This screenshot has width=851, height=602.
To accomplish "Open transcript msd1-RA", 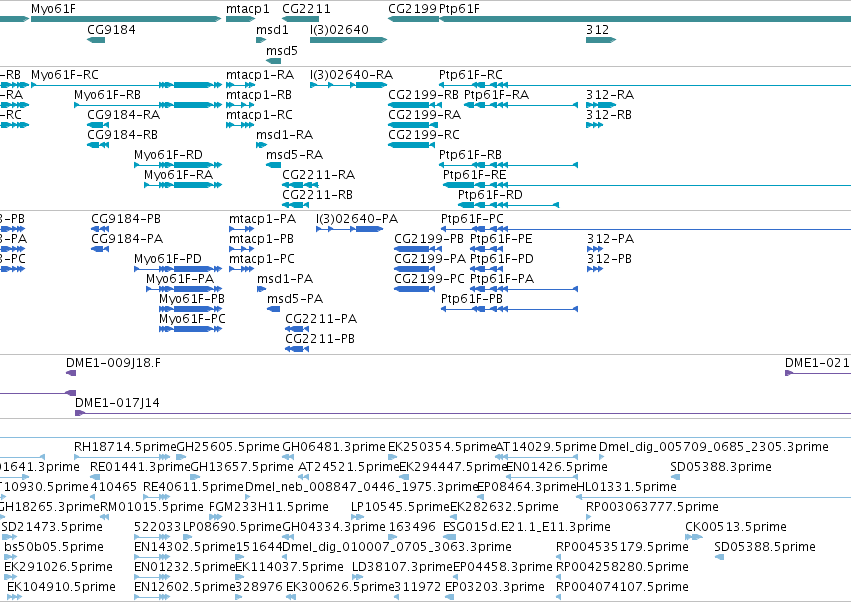I will tap(284, 135).
